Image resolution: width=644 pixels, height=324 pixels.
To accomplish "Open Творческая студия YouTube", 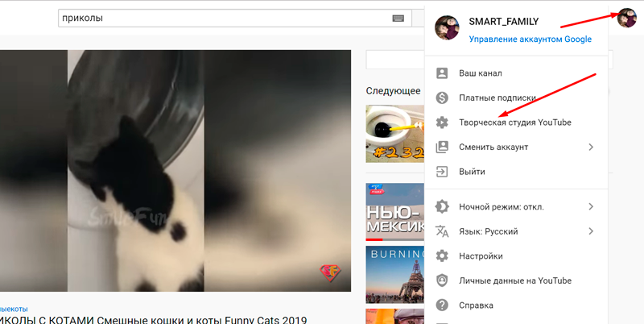I will [515, 123].
